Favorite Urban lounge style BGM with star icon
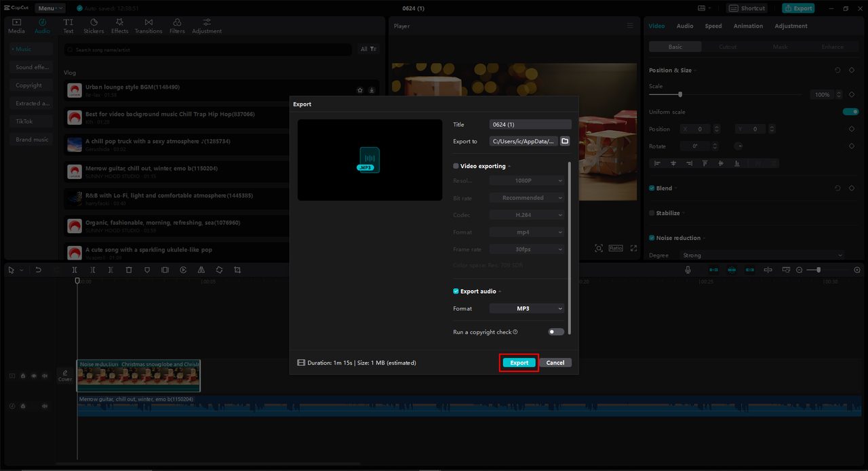This screenshot has height=471, width=868. point(360,90)
